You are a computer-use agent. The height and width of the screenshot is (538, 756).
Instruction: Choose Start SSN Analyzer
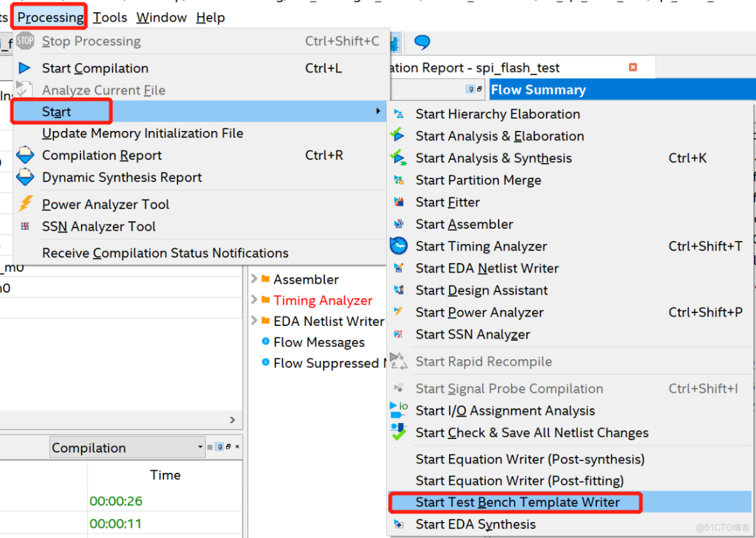(570, 334)
